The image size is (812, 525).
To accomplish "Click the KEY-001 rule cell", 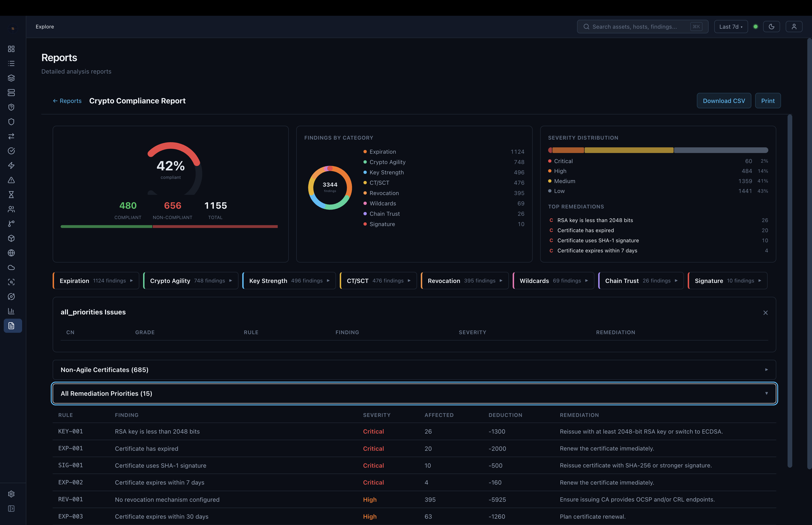I will [x=70, y=431].
